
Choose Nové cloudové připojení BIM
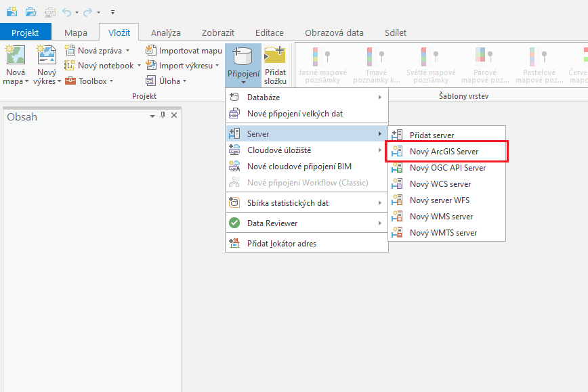click(307, 167)
